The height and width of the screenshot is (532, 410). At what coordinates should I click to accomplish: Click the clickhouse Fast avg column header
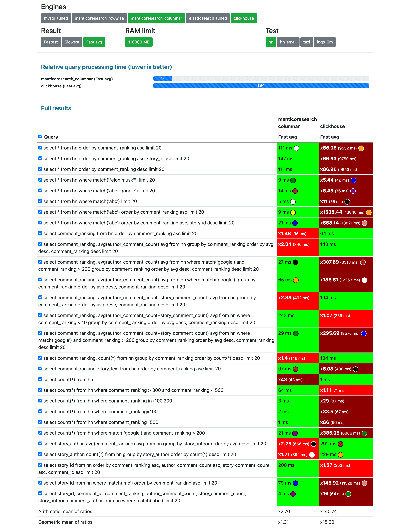coord(330,137)
